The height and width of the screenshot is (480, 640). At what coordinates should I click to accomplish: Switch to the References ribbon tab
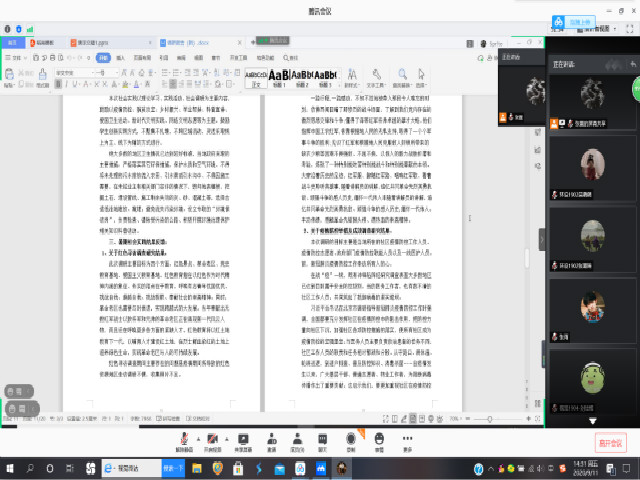click(x=164, y=58)
